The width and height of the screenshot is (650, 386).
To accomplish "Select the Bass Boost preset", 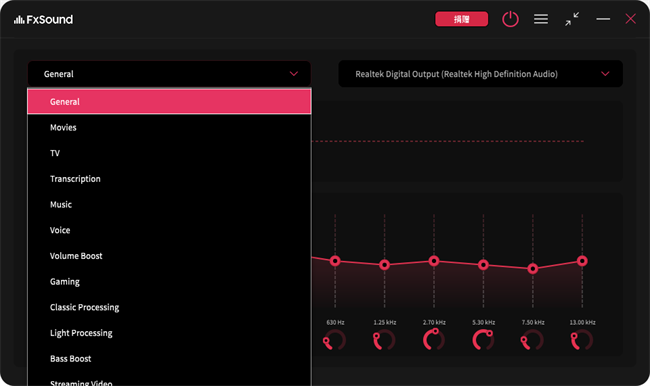I will [169, 359].
